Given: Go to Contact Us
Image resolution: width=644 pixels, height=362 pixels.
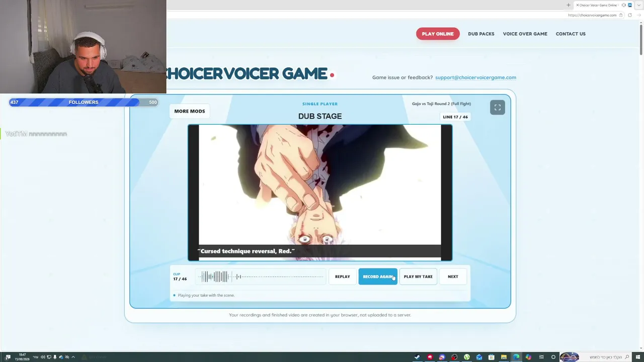Looking at the screenshot, I should 571,34.
